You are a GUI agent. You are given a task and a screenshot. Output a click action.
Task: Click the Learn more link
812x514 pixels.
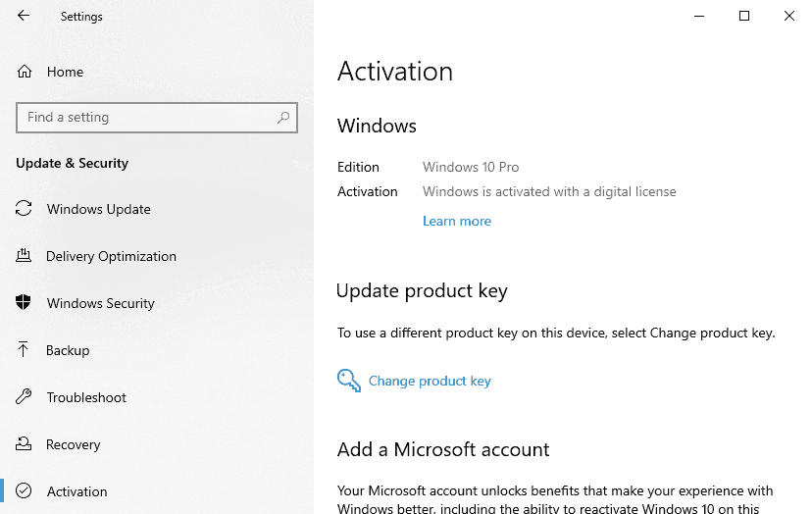tap(457, 222)
